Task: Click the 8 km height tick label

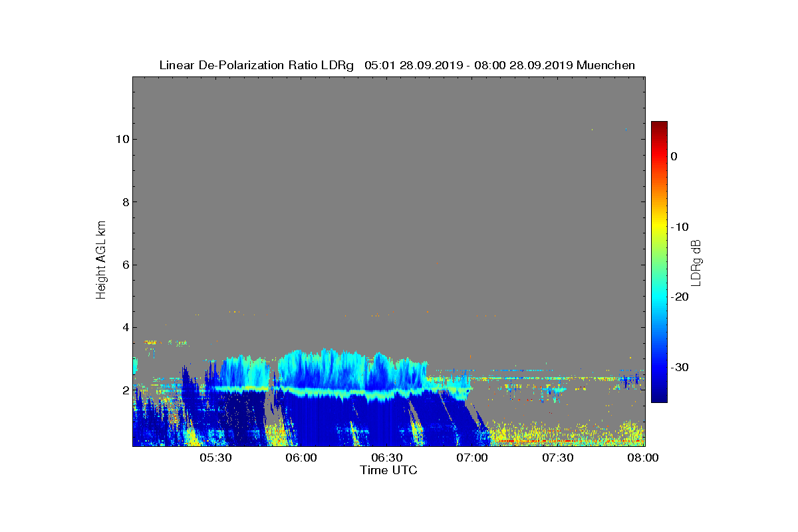Action: pyautogui.click(x=124, y=202)
